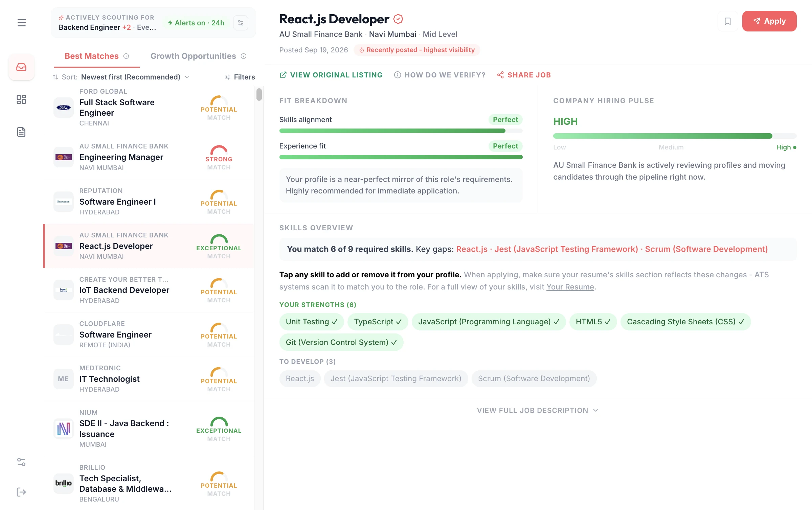
Task: Select Full Stack Software Engineer job
Action: tap(149, 108)
